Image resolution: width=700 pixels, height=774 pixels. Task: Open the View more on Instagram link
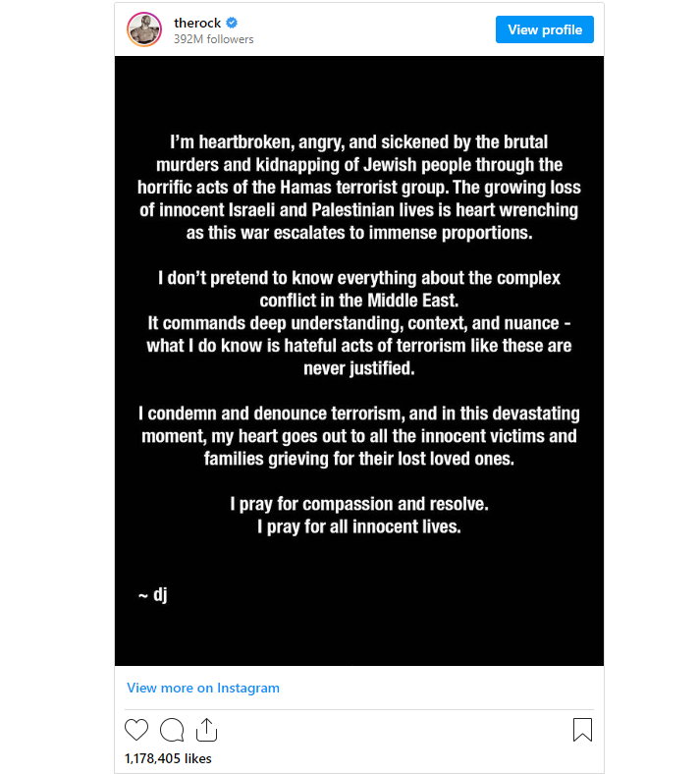coord(203,688)
